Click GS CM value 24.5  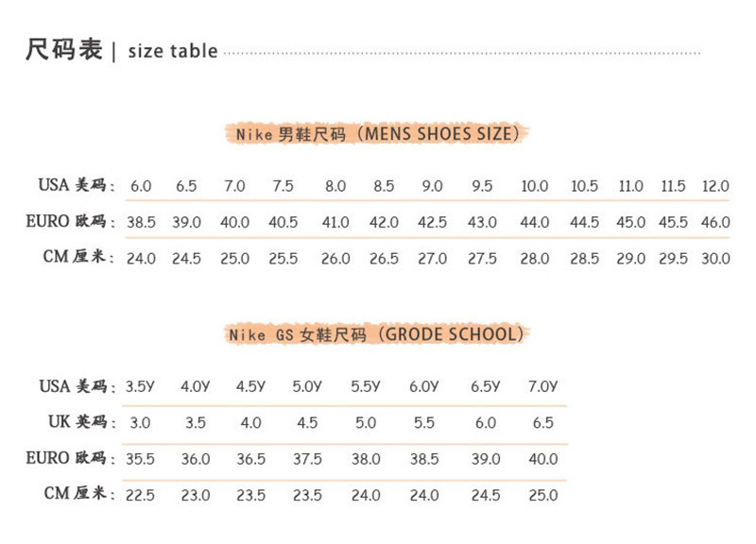coord(486,495)
